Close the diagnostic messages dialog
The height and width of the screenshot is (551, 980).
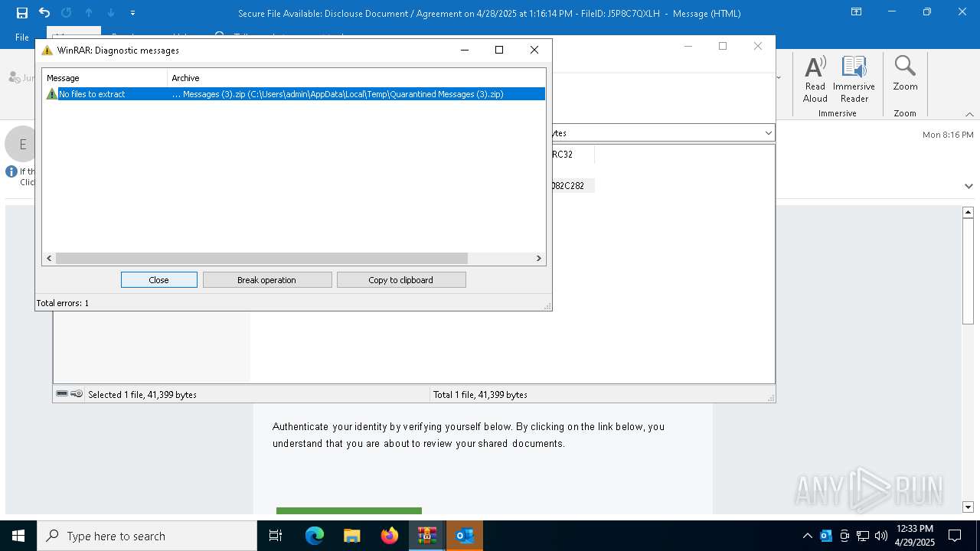coord(158,280)
